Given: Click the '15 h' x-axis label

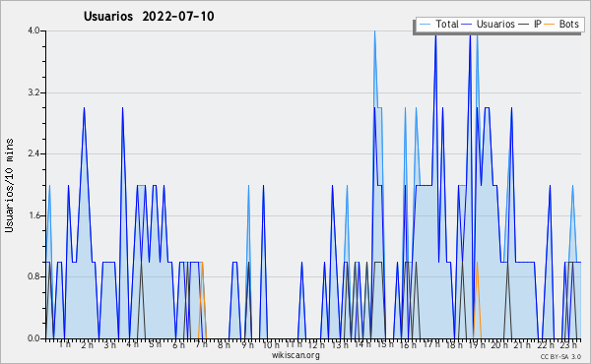Looking at the screenshot, I should coord(385,344).
